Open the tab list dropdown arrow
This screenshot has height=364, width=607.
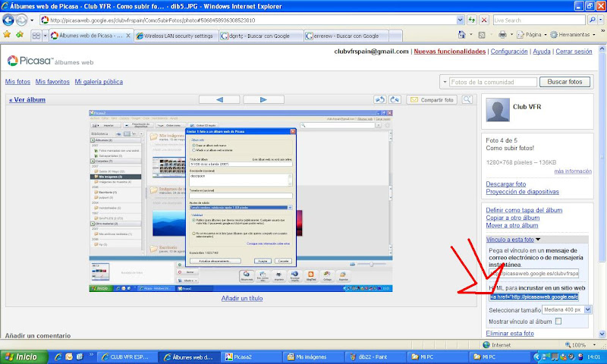[45, 36]
